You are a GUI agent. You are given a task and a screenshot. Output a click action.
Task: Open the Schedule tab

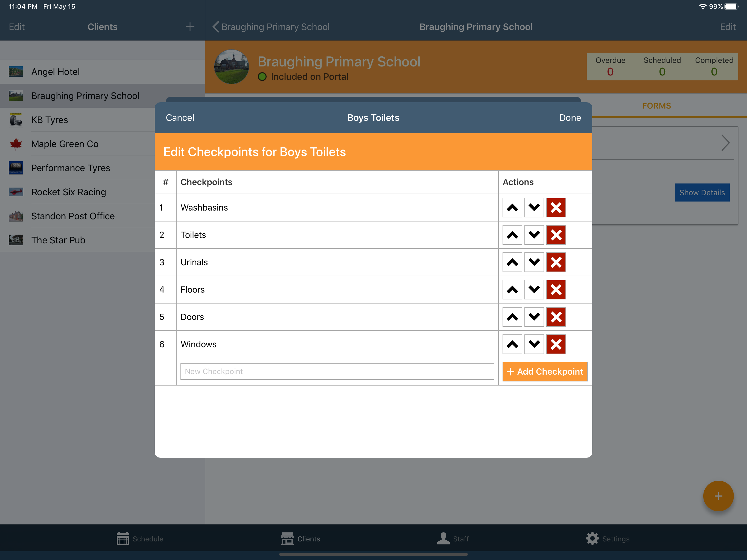140,539
